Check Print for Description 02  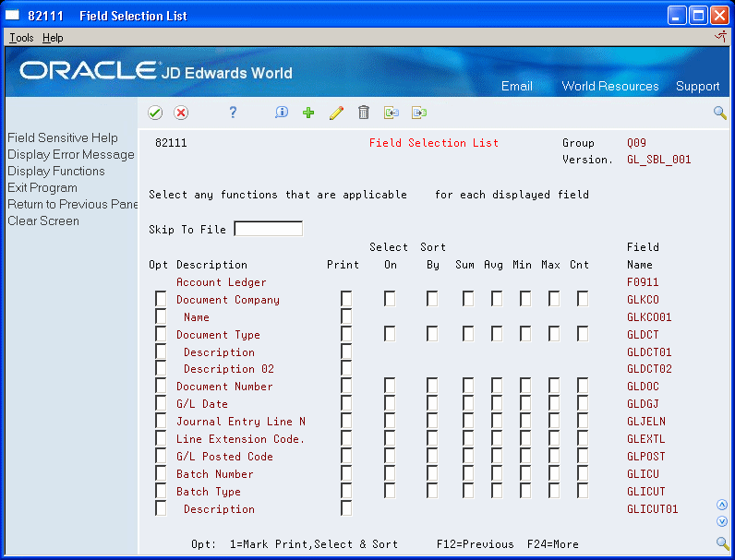tap(346, 368)
